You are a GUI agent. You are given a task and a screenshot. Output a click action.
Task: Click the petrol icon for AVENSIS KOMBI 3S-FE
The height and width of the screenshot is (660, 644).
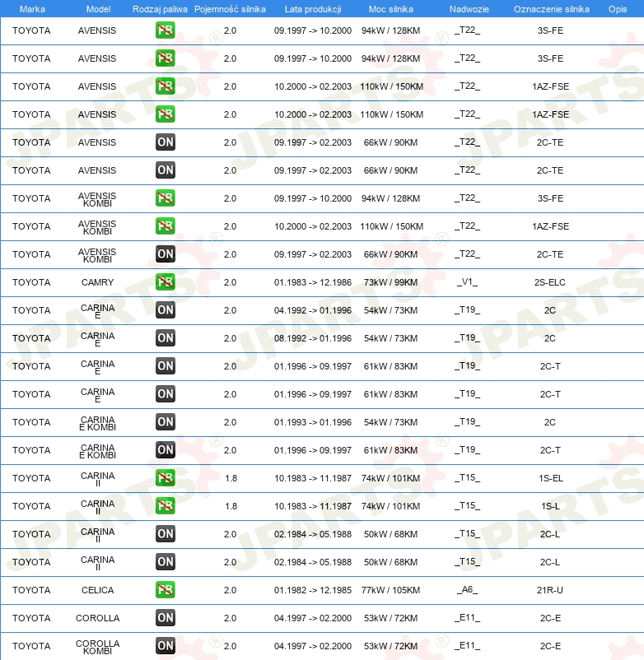[x=165, y=198]
